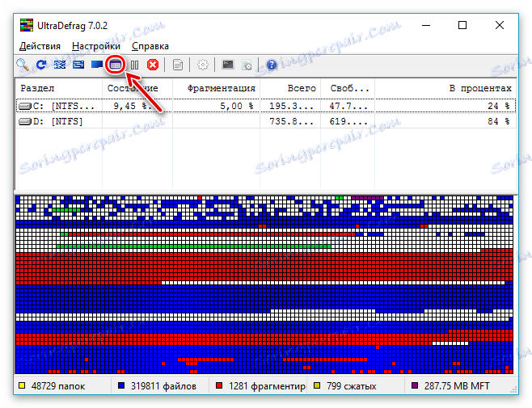The width and height of the screenshot is (532, 408).
Task: Sort by the Всего column header
Action: [290, 89]
